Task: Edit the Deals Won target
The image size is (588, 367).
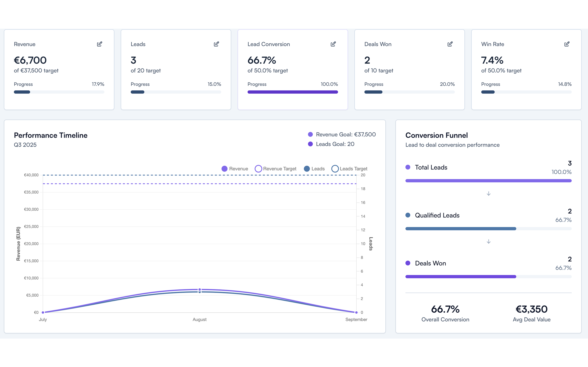Action: click(450, 44)
